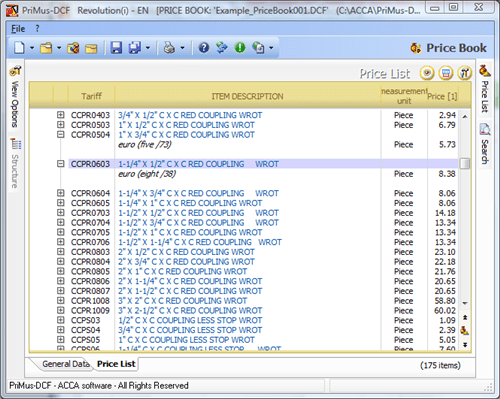Click the measurement unit column header
The image size is (500, 399).
[404, 96]
